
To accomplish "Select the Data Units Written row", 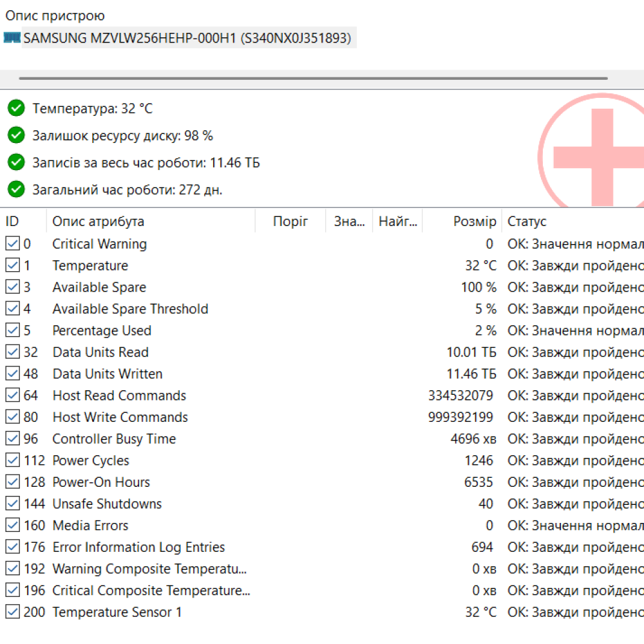I will click(108, 374).
